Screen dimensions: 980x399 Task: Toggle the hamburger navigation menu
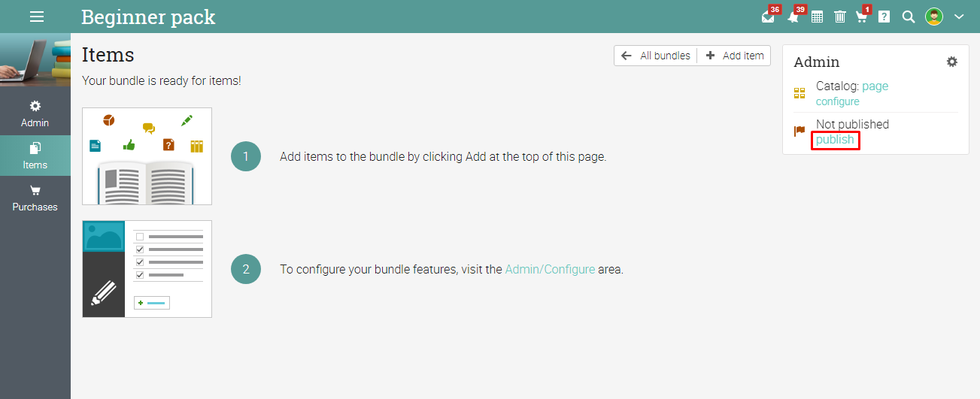37,17
